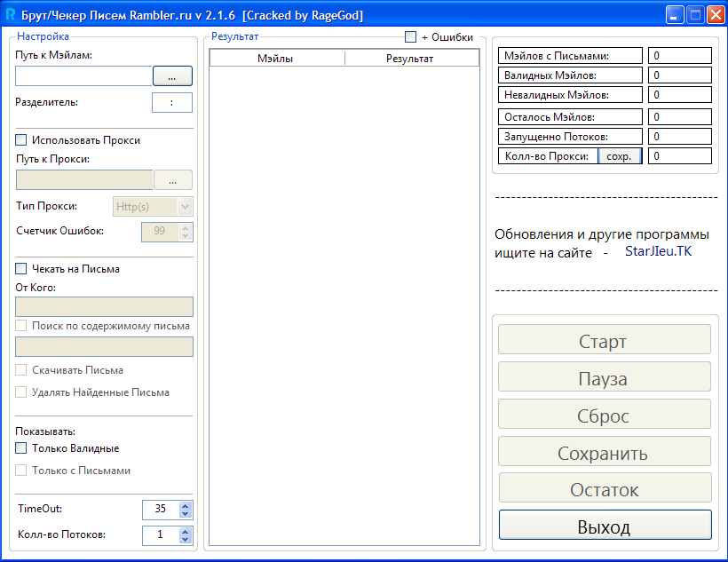Minimize the Rambler checker window
Screen dimensions: 728x562
click(x=675, y=15)
